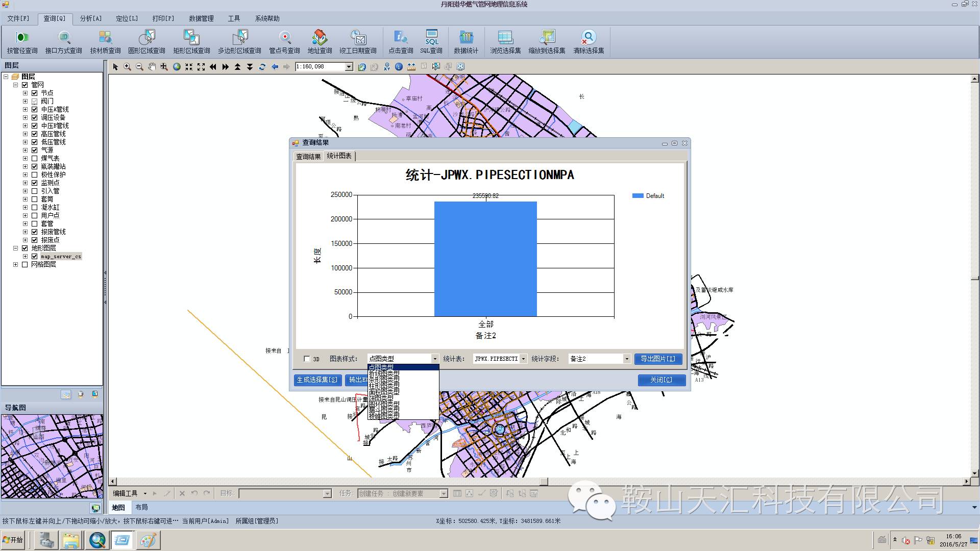Open the 按材质查询 material query tool

click(105, 42)
